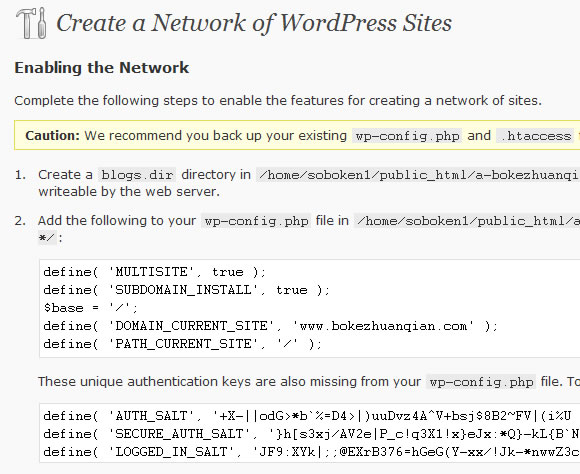Click the define 'PATH_CURRENT_SITE' code line
The image size is (580, 474).
coord(183,344)
